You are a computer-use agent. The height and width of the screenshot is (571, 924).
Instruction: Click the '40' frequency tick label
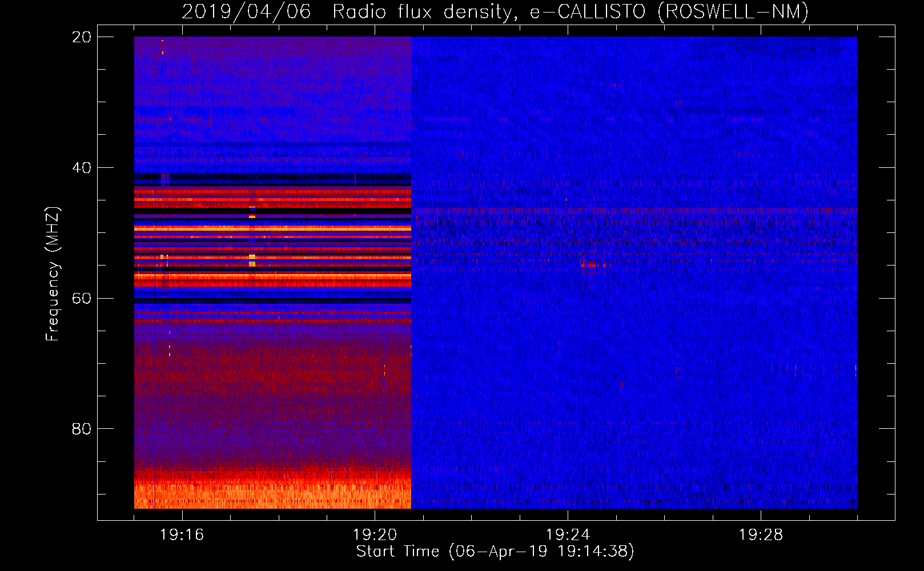[x=81, y=168]
